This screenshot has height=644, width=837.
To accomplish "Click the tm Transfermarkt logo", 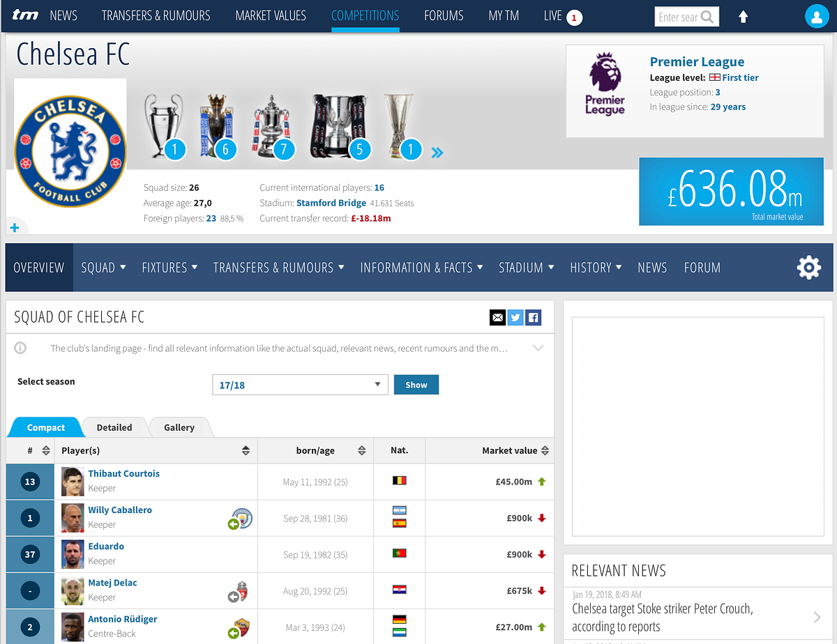I will tap(26, 15).
